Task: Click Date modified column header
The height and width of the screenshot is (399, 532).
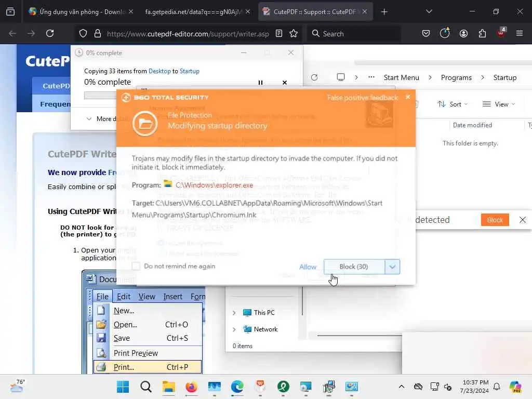Action: [472, 125]
